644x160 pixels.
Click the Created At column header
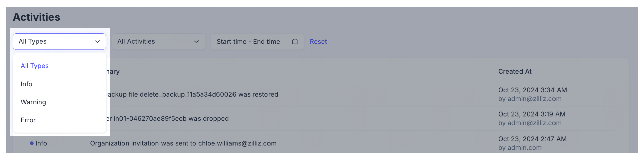point(515,72)
